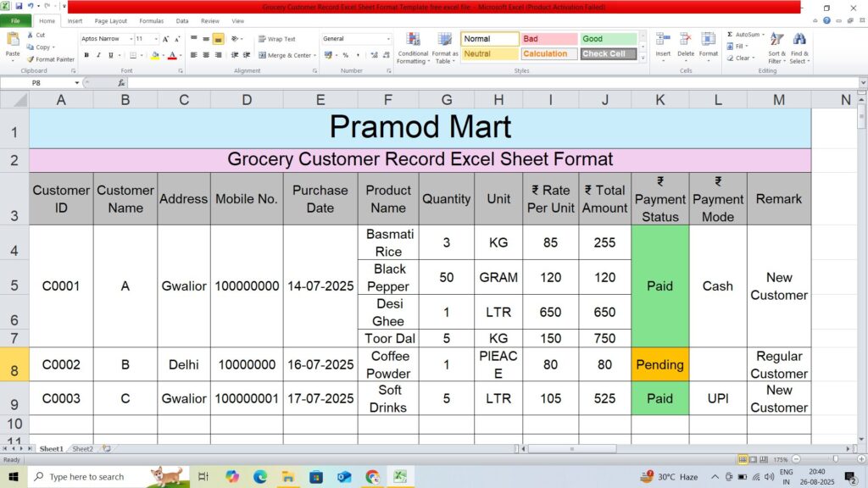Click the Sort & Filter icon

[776, 48]
